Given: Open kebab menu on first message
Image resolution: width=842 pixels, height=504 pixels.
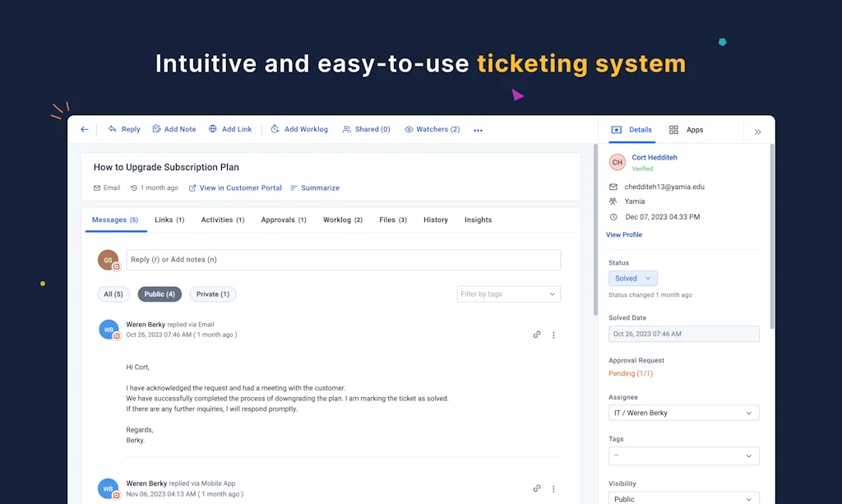Looking at the screenshot, I should (x=553, y=335).
